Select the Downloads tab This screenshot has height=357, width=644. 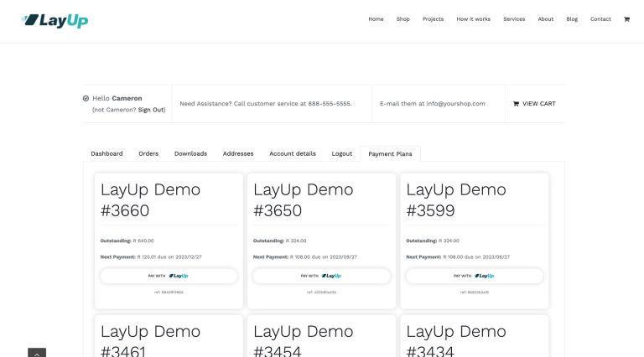tap(190, 153)
